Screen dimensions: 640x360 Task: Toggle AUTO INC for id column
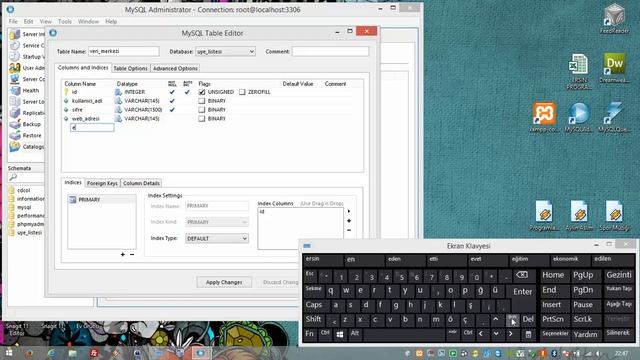[187, 92]
